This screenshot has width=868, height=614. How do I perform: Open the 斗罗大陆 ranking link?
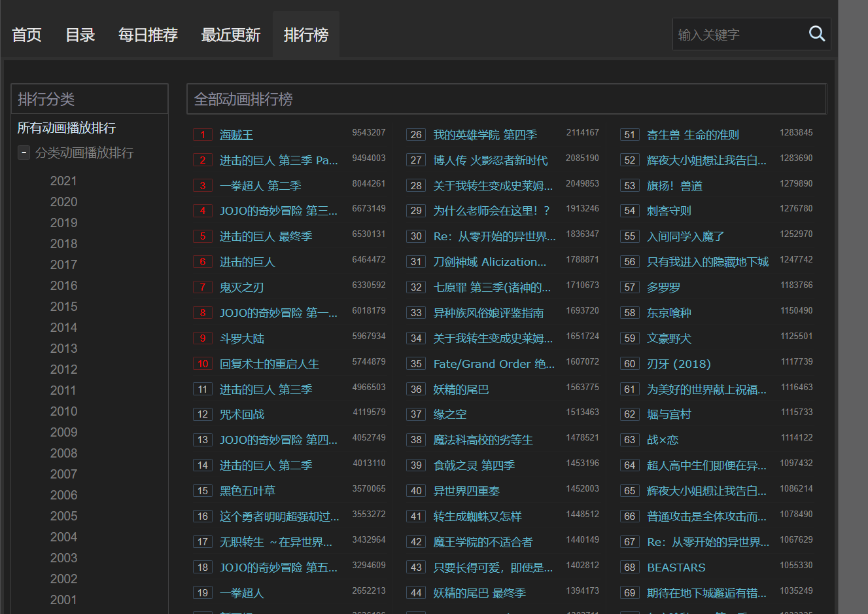coord(241,338)
